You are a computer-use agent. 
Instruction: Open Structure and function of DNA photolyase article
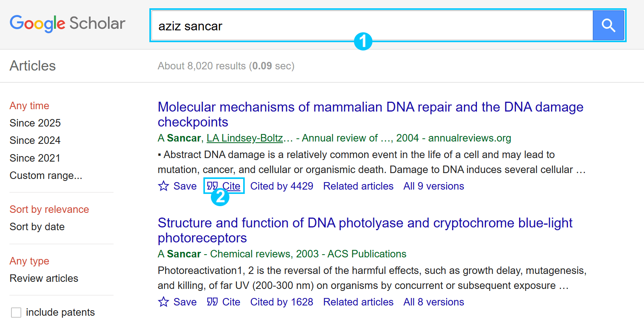click(x=365, y=230)
